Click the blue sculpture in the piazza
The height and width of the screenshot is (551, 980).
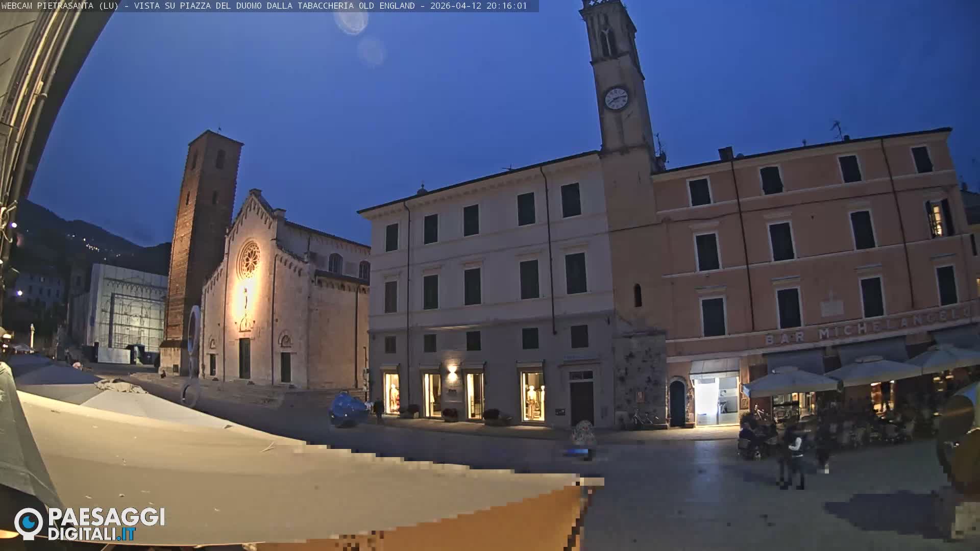[348, 409]
